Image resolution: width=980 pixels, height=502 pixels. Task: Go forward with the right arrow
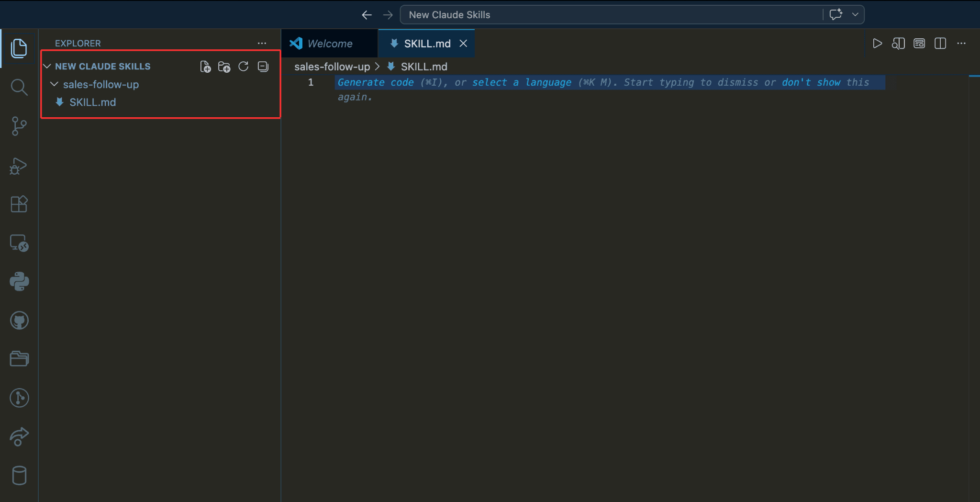pos(388,15)
